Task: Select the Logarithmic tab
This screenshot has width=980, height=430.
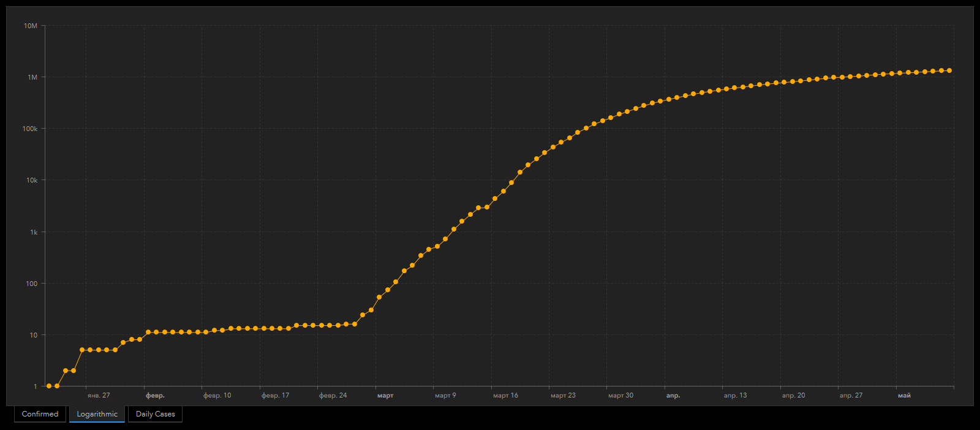Action: [97, 414]
